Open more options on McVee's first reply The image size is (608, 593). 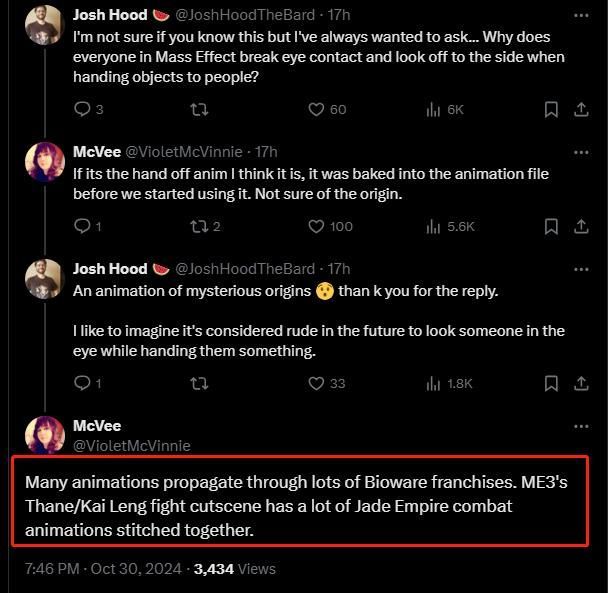[x=581, y=152]
